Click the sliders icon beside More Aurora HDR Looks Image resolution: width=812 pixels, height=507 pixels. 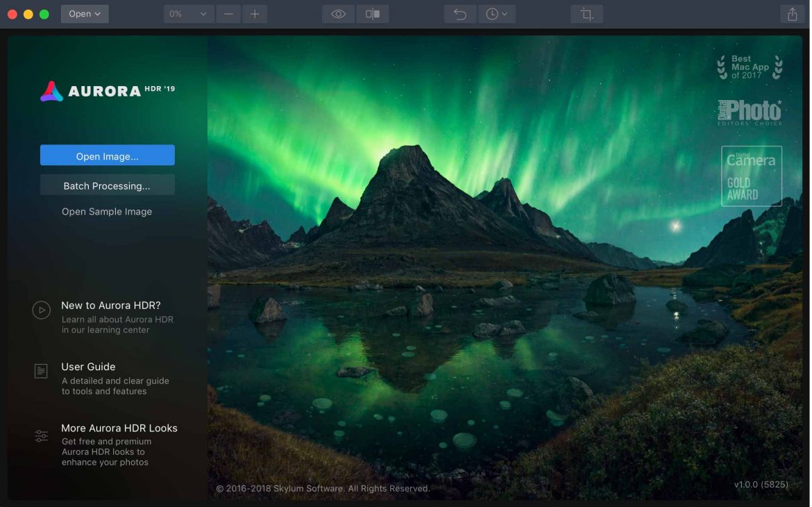(42, 436)
